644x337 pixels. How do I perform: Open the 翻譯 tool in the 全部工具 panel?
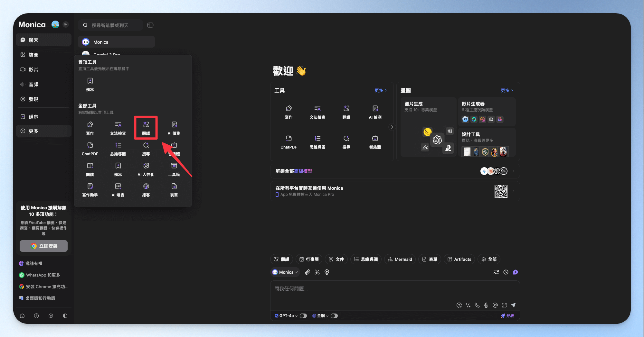146,128
